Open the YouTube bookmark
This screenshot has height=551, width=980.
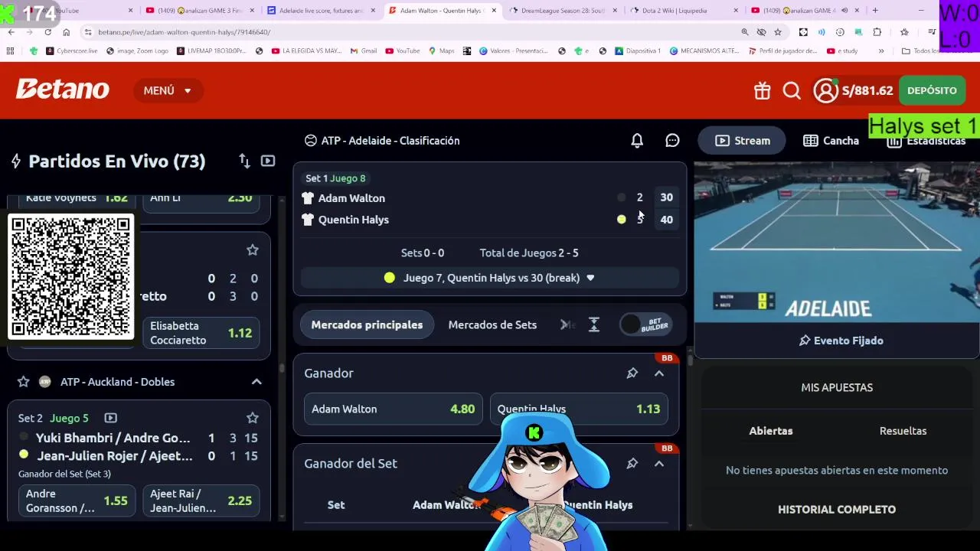pos(403,51)
